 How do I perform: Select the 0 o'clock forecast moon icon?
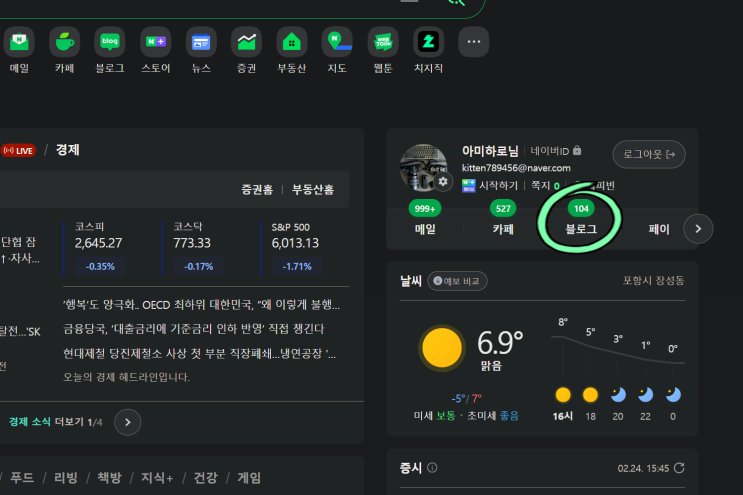pos(673,395)
